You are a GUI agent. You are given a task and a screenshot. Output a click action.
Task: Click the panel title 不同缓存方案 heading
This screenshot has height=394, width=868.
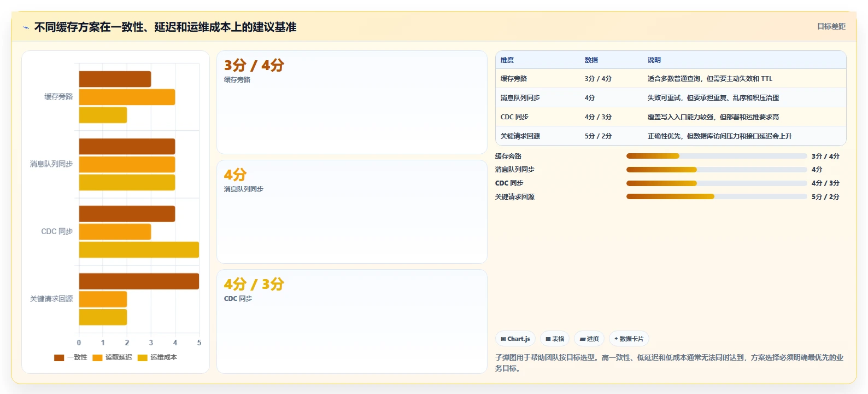point(165,27)
